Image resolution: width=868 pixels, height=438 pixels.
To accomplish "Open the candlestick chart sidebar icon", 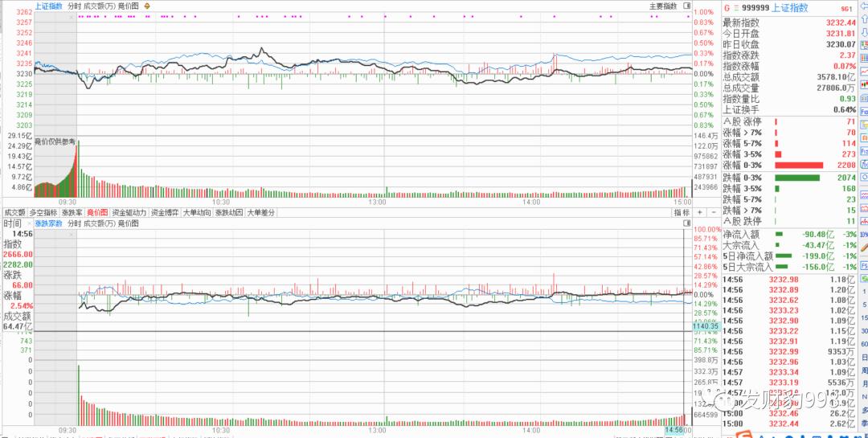I will pyautogui.click(x=863, y=84).
